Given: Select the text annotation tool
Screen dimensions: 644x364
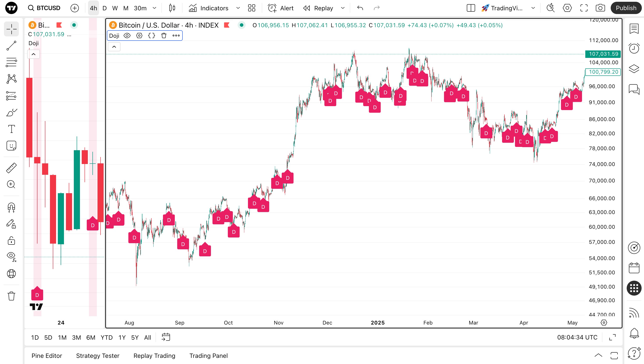Looking at the screenshot, I should click(x=11, y=129).
